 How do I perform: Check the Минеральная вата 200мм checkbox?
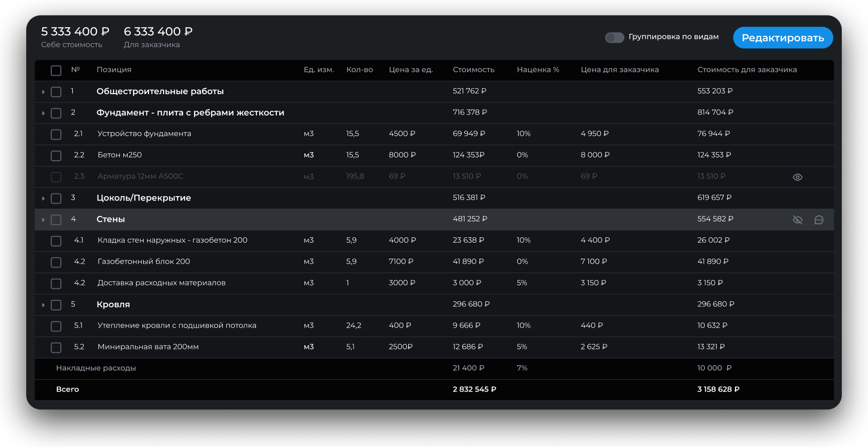point(56,348)
